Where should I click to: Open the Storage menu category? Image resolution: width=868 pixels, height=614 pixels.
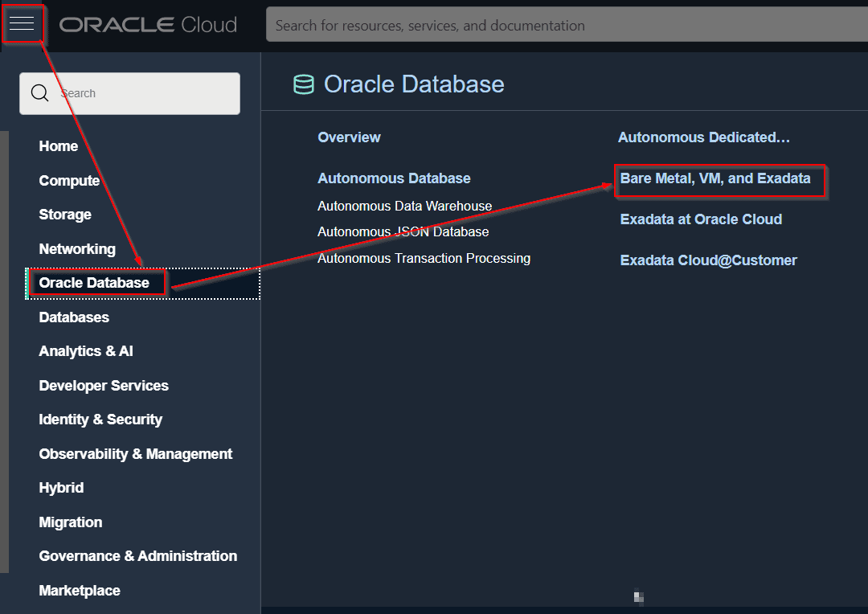coord(65,215)
